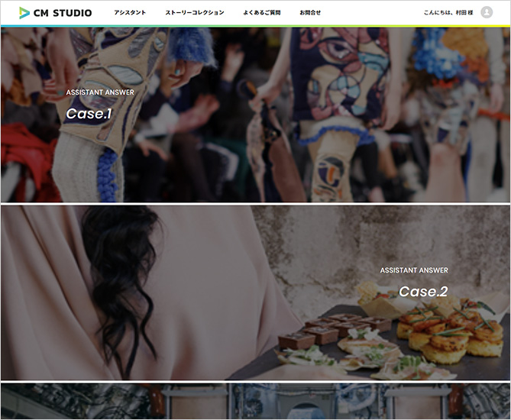
Task: Select the fashion runway banner image
Action: click(x=255, y=115)
